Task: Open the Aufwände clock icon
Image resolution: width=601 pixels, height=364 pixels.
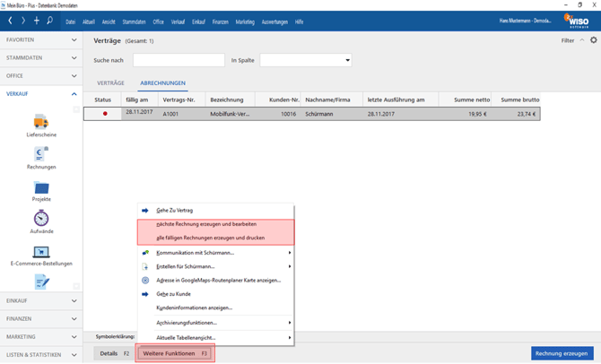Action: pos(41,220)
